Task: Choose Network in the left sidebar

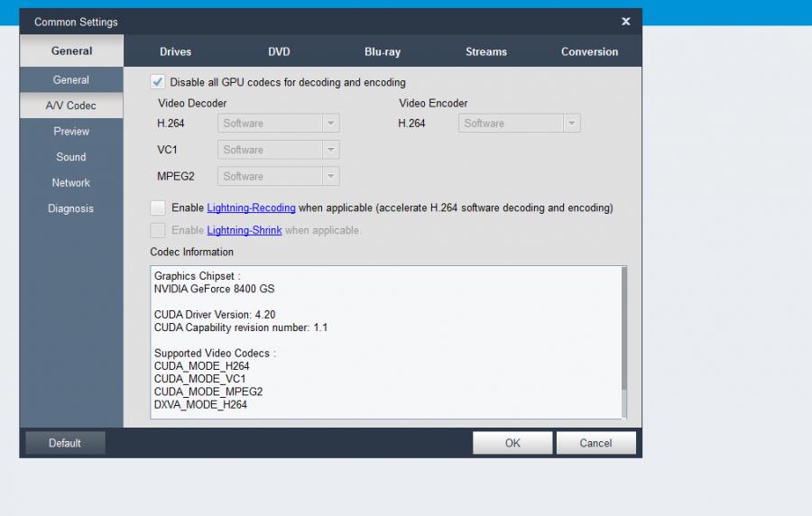Action: [71, 182]
